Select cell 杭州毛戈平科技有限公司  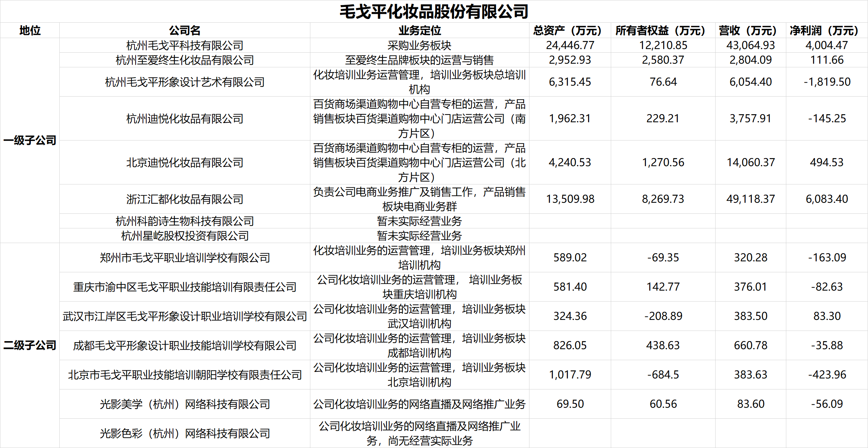(x=185, y=45)
